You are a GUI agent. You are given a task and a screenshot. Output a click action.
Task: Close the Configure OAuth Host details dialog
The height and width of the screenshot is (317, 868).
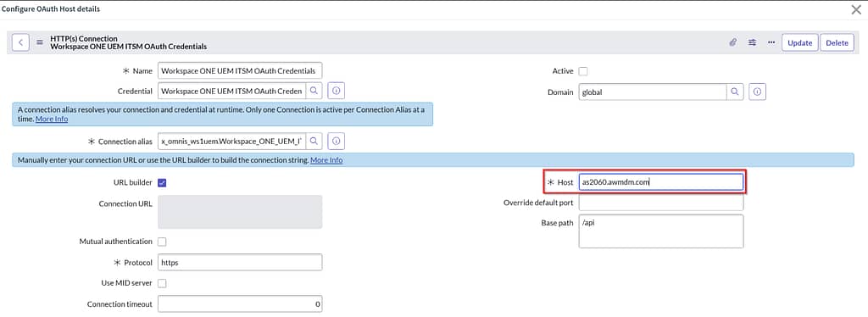click(x=856, y=8)
